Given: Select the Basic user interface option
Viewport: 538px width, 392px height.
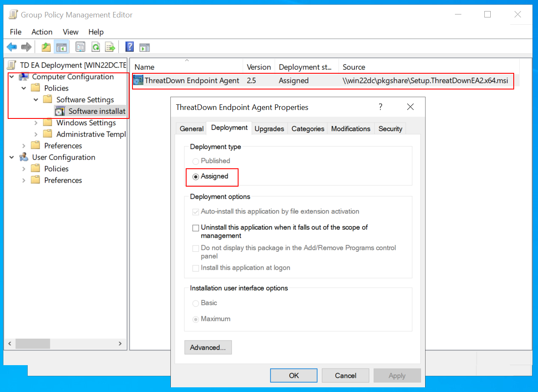Looking at the screenshot, I should [196, 303].
